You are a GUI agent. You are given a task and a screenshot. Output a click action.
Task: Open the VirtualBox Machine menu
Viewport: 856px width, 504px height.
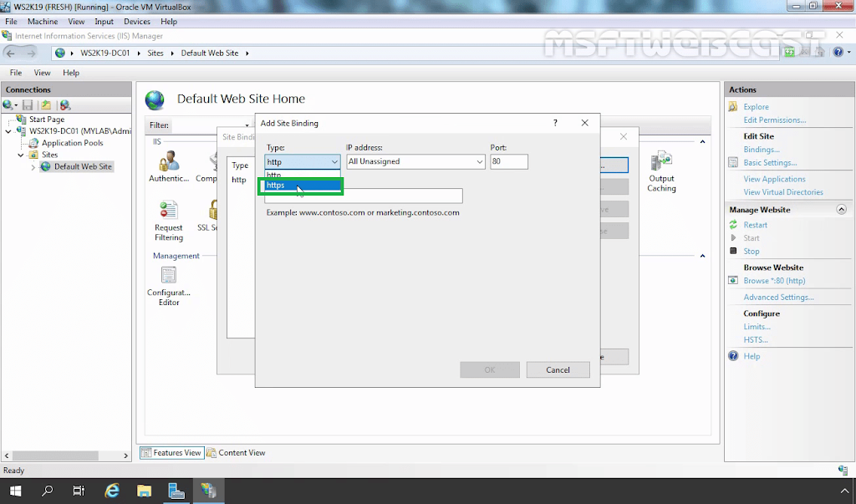pos(43,21)
